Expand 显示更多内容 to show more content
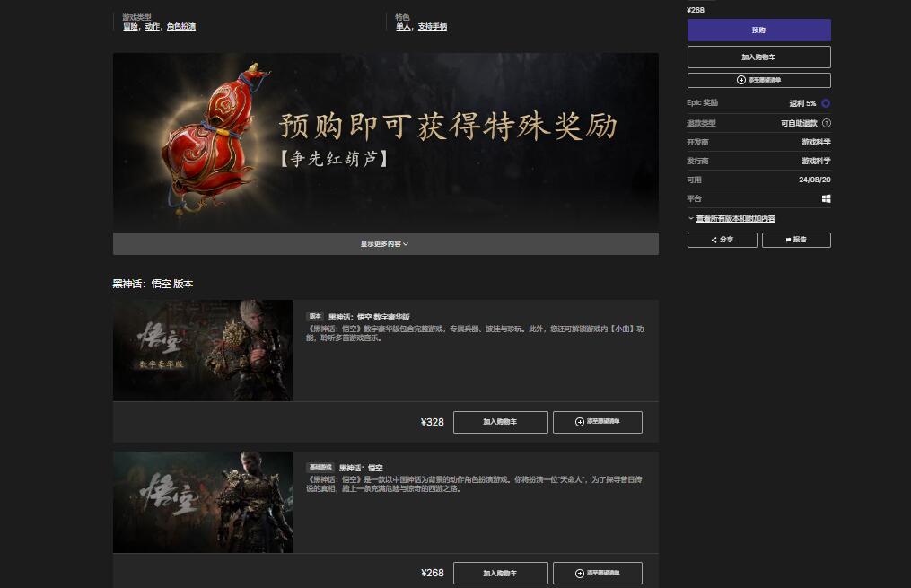The width and height of the screenshot is (911, 588). coord(385,243)
